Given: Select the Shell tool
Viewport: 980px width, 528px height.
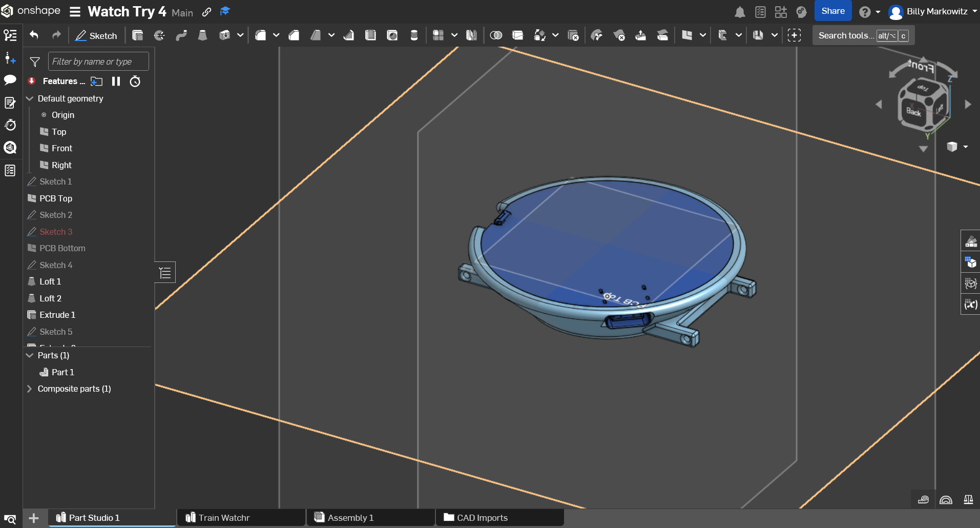Looking at the screenshot, I should (370, 35).
